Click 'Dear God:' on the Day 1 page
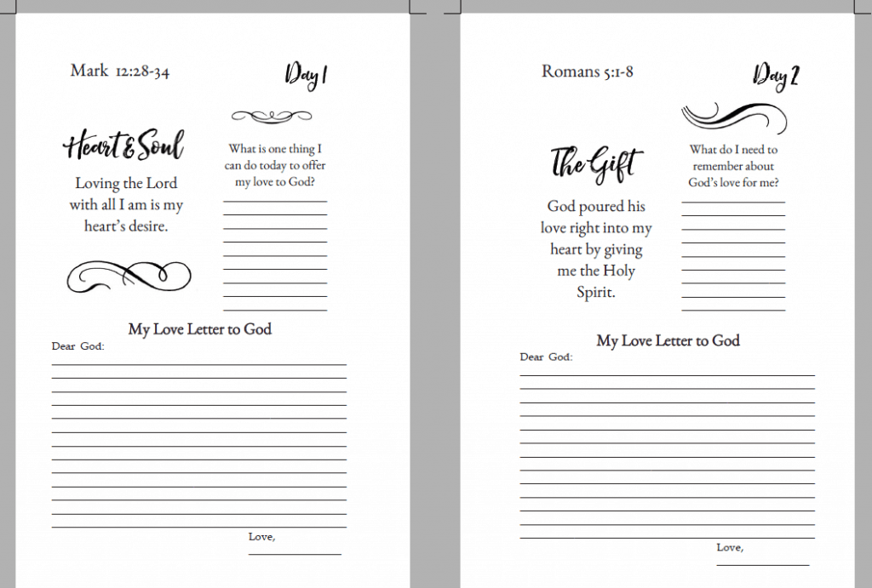This screenshot has height=588, width=872. pos(77,346)
